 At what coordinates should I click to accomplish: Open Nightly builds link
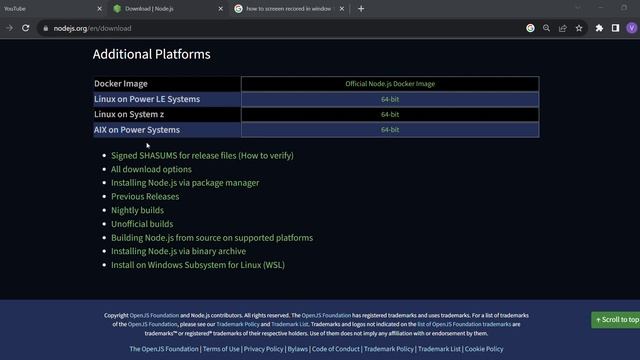[137, 210]
